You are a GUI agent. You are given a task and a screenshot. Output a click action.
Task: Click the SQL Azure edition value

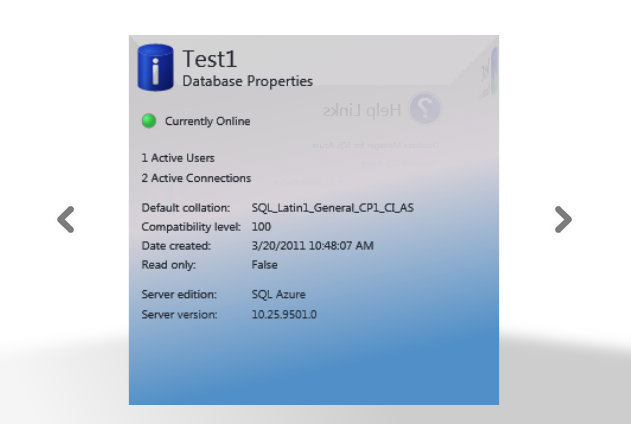point(278,295)
